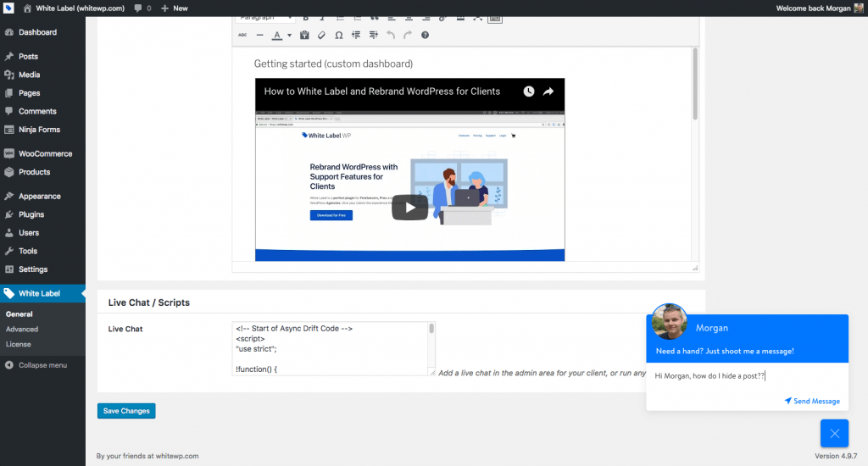The width and height of the screenshot is (868, 466).
Task: Open the Advanced submenu
Action: click(x=22, y=330)
